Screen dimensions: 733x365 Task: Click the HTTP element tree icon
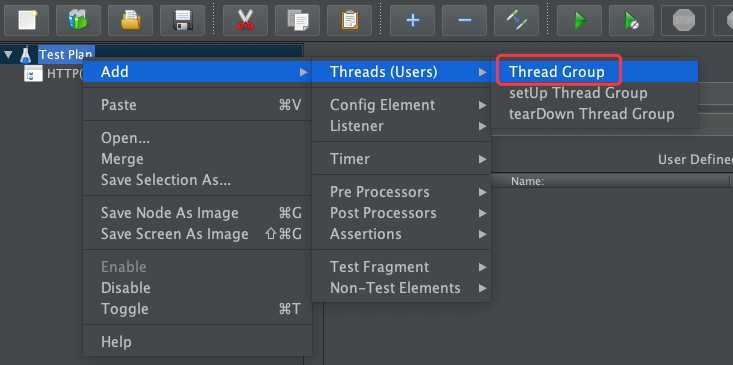tap(33, 74)
